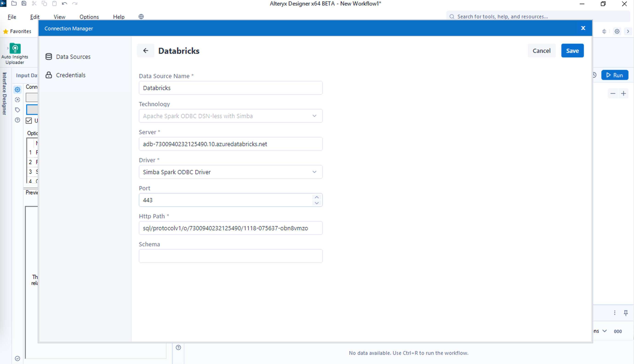
Task: Open the Technology dropdown
Action: pos(314,116)
